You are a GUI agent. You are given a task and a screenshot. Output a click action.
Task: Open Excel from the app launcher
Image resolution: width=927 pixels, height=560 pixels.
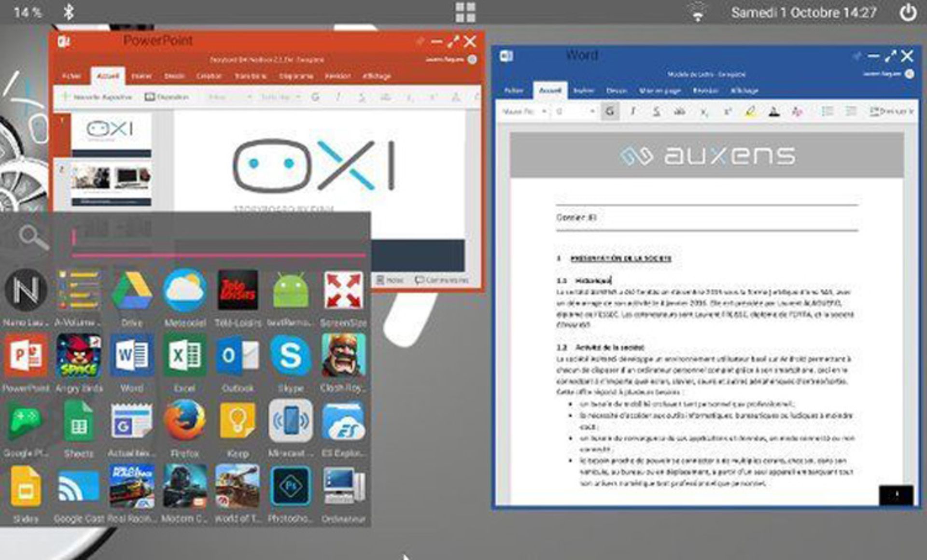tap(184, 355)
